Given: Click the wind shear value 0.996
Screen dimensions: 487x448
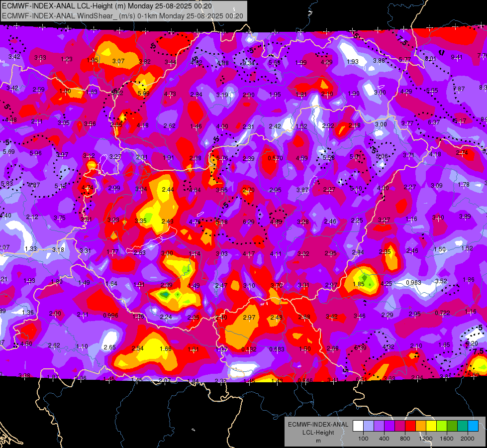Looking at the screenshot, I should pyautogui.click(x=110, y=315).
